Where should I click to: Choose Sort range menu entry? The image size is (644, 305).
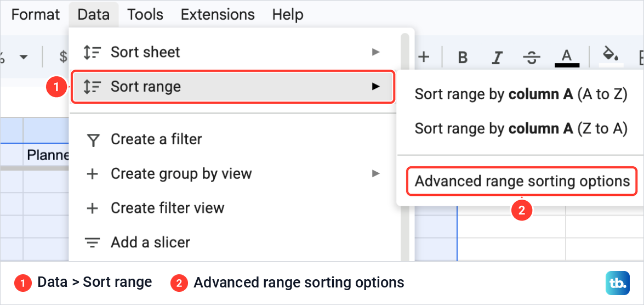pyautogui.click(x=233, y=87)
